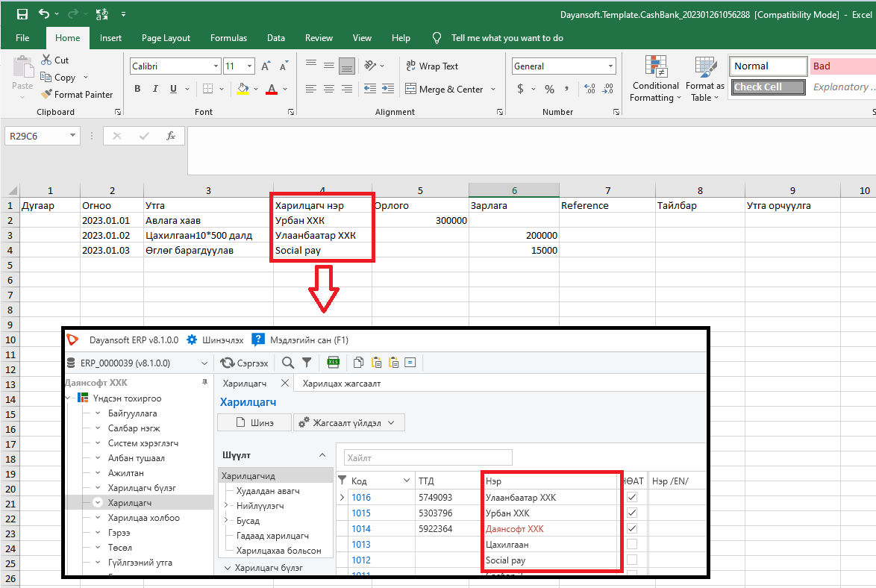
Task: Close the Харилцагч tab
Action: 285,383
